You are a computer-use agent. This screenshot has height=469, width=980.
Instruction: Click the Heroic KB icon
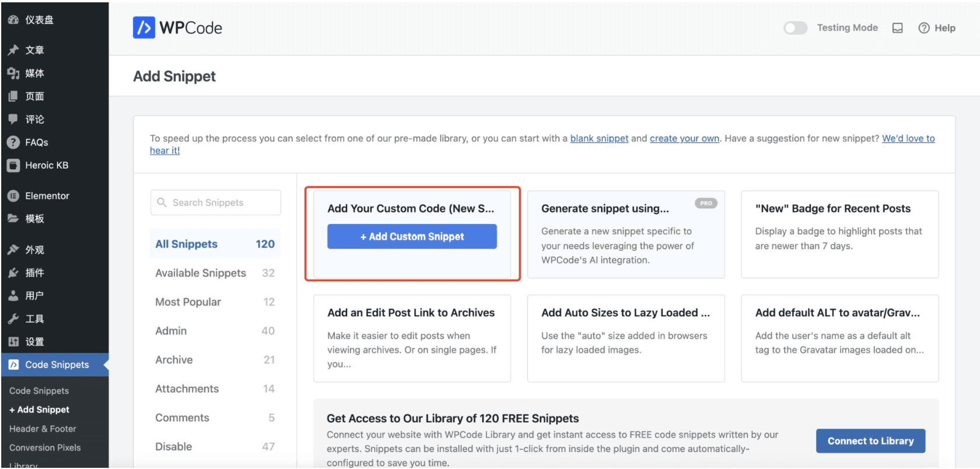pos(13,165)
